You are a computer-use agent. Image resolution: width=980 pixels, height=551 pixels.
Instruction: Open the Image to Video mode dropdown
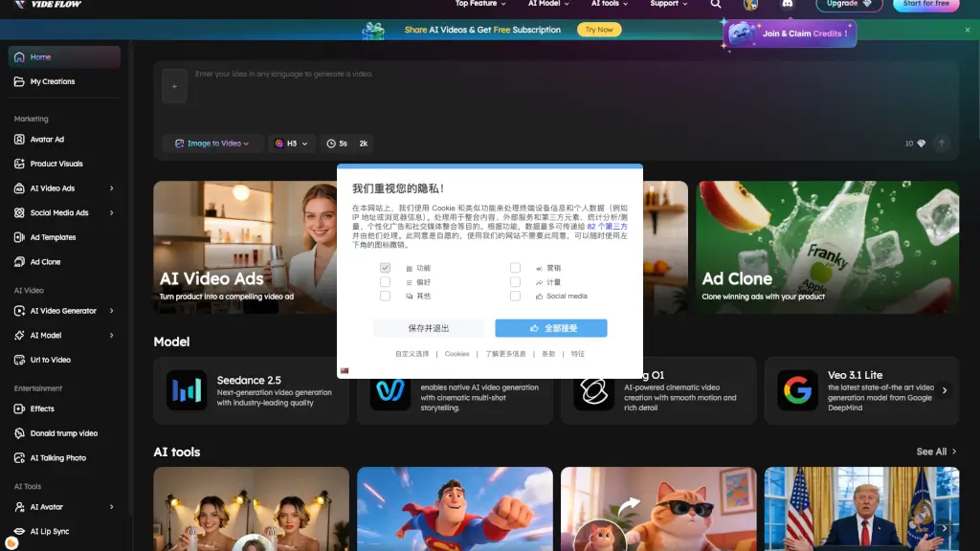coord(212,143)
